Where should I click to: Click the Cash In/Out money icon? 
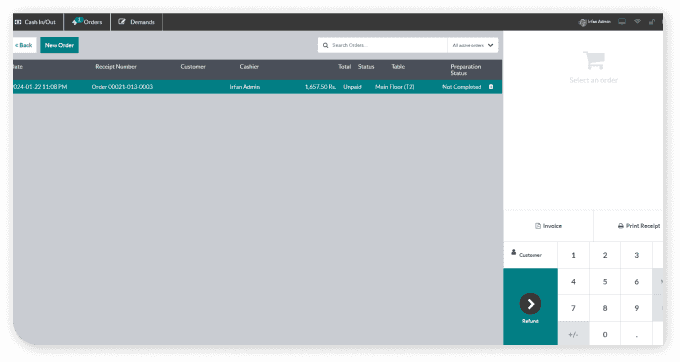pyautogui.click(x=18, y=22)
